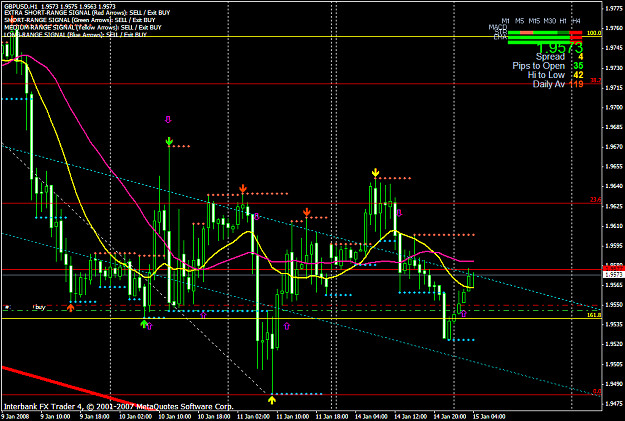Image resolution: width=625 pixels, height=421 pixels.
Task: Click the green sell arrow atop the tall wick
Action: point(169,141)
